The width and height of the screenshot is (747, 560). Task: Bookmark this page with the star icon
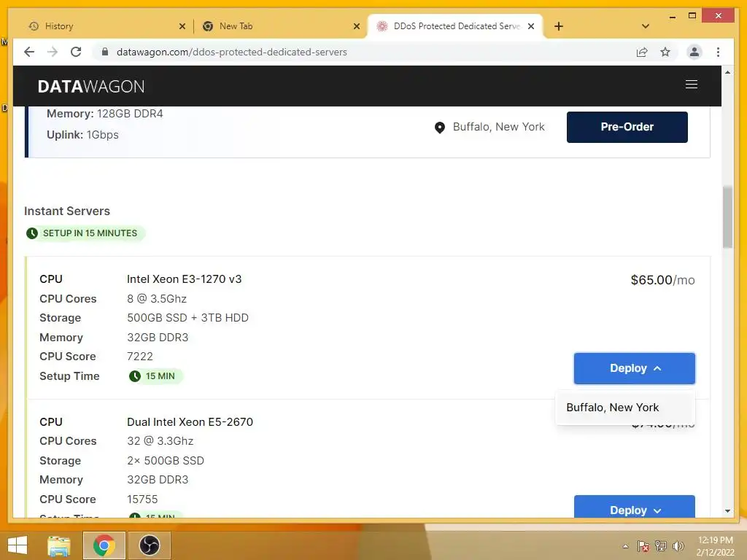tap(665, 52)
